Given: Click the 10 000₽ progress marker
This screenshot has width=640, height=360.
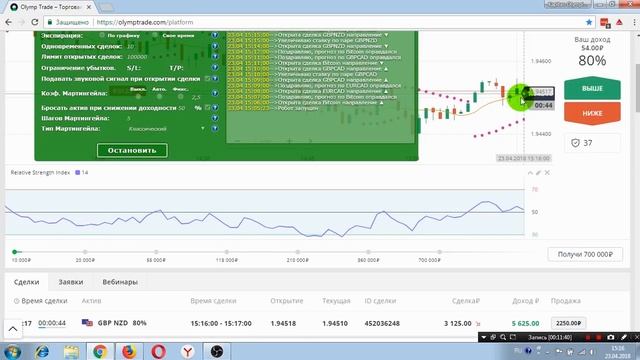Looking at the screenshot, I should pyautogui.click(x=15, y=252).
